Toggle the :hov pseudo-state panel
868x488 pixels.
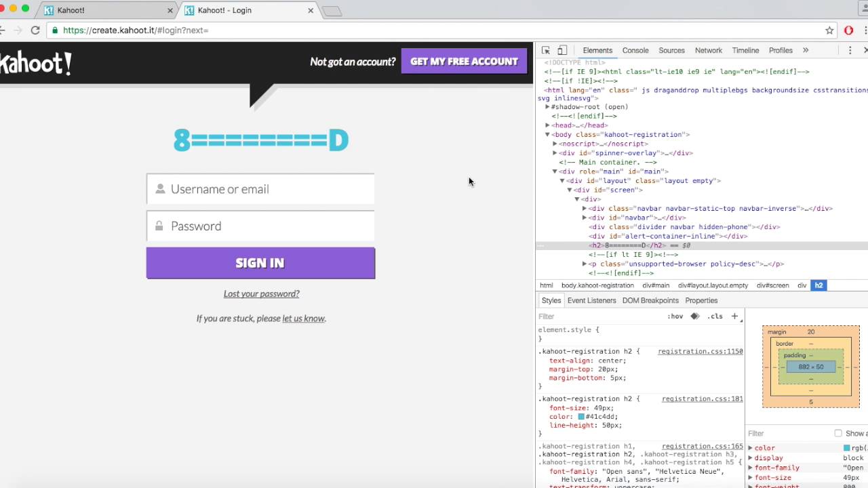(675, 317)
